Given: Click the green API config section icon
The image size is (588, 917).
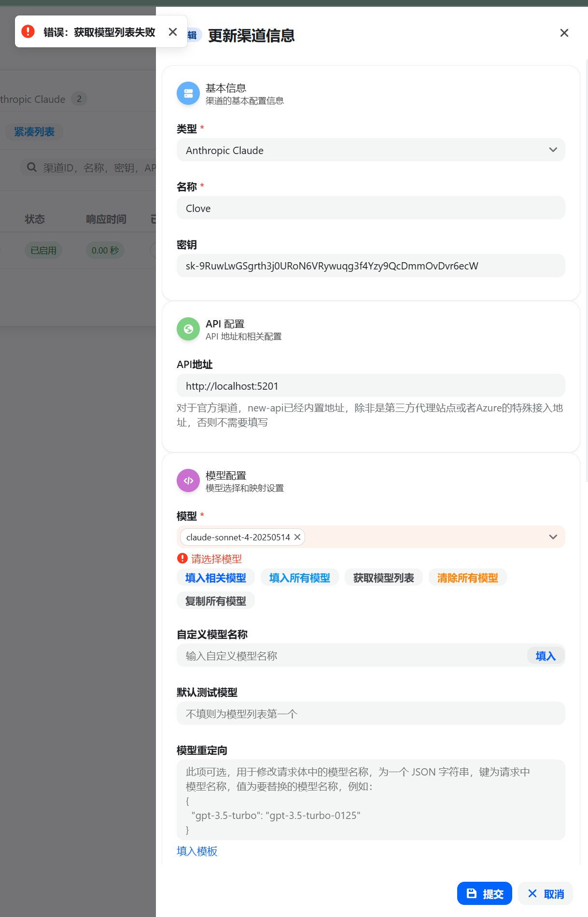Looking at the screenshot, I should coord(188,329).
